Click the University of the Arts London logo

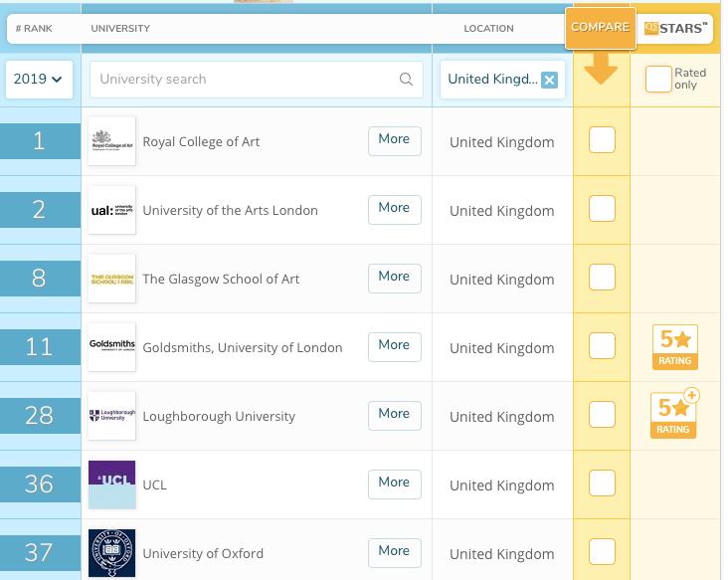coord(111,210)
